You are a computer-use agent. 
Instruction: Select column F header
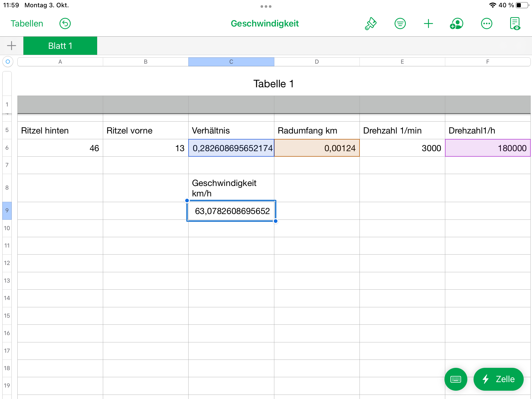click(x=488, y=62)
